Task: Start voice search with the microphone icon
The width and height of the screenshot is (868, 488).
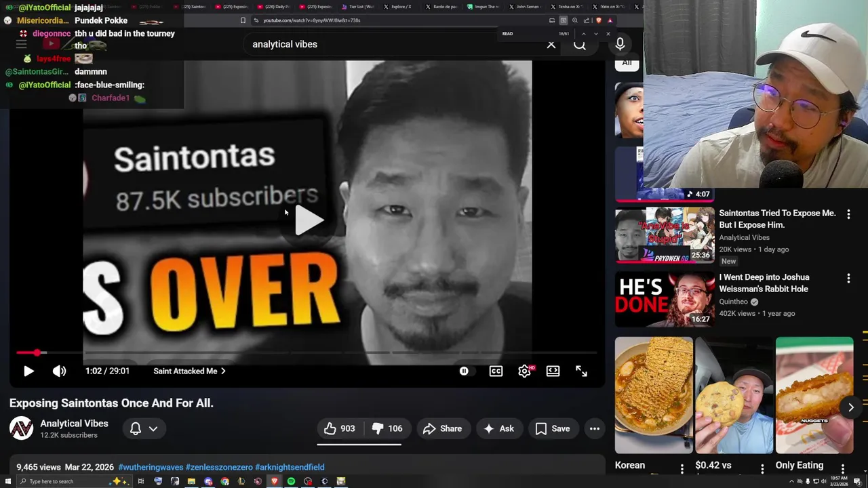Action: point(620,44)
